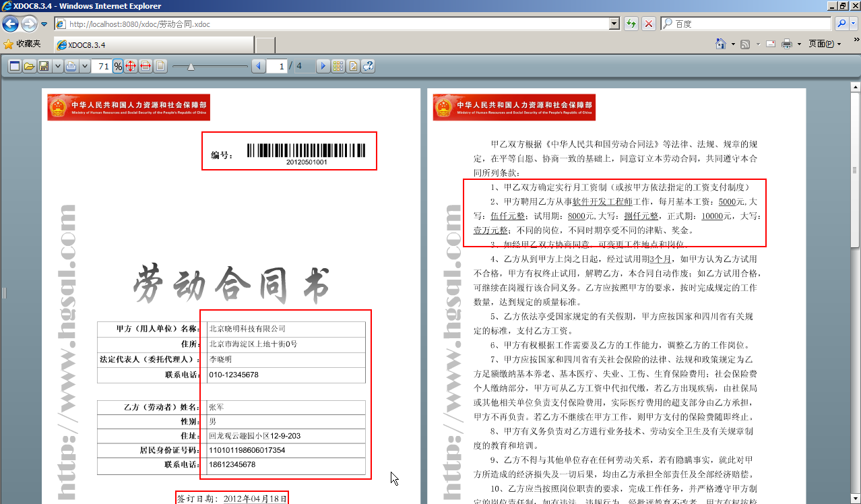Save the document with the floppy icon

coord(44,66)
